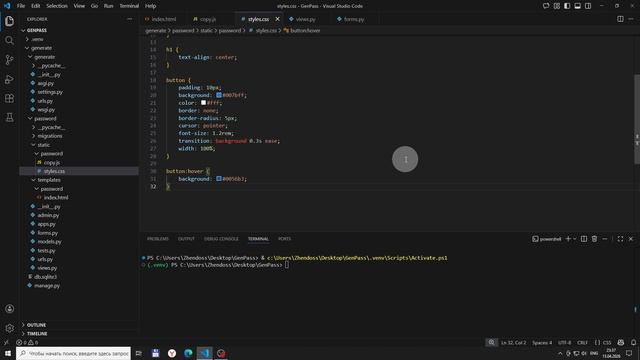Screen dimensions: 640x360
Task: Open the Manage gear menu
Action: coord(9,328)
